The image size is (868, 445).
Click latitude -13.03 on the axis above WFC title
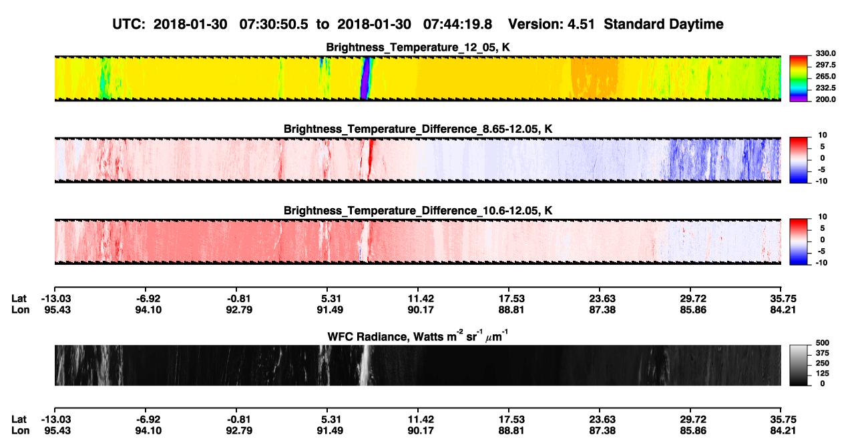tap(57, 299)
